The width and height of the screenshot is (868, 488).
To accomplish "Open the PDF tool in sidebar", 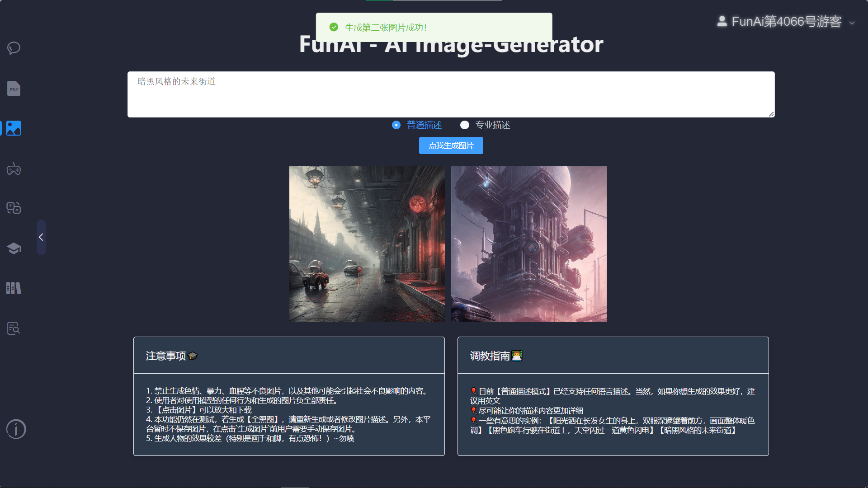I will pos(14,89).
